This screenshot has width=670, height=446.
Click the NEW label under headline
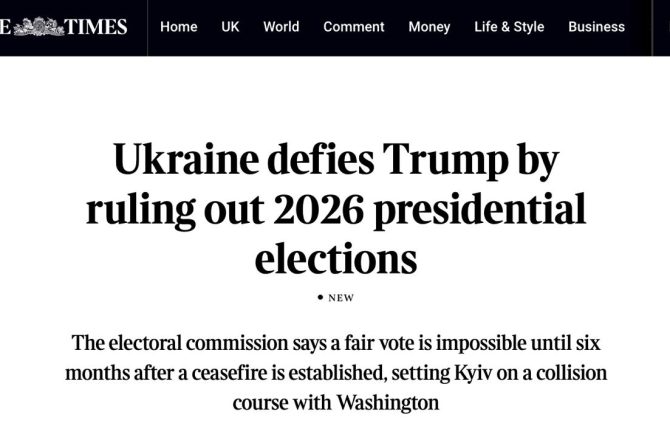pos(341,298)
